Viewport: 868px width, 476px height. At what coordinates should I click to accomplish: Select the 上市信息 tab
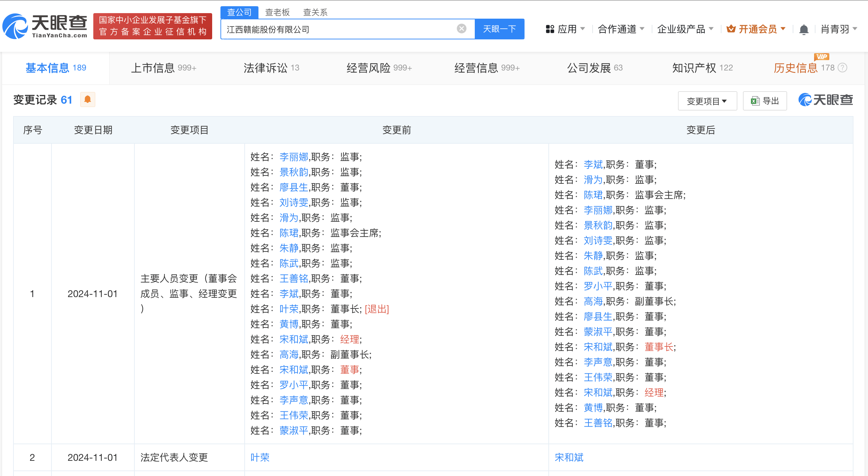coord(163,68)
